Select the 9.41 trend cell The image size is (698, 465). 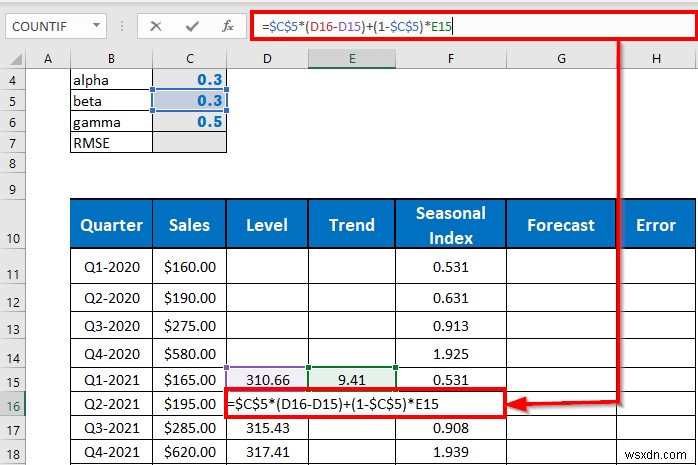pos(352,380)
